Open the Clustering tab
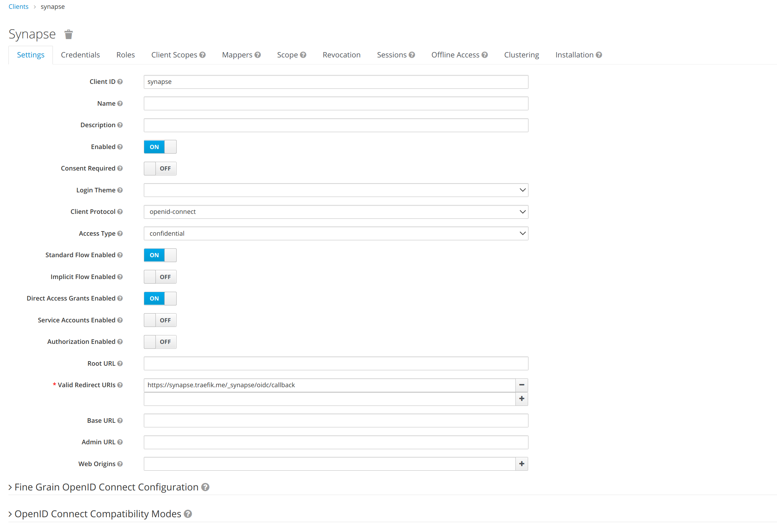This screenshot has height=532, width=777. pyautogui.click(x=521, y=55)
